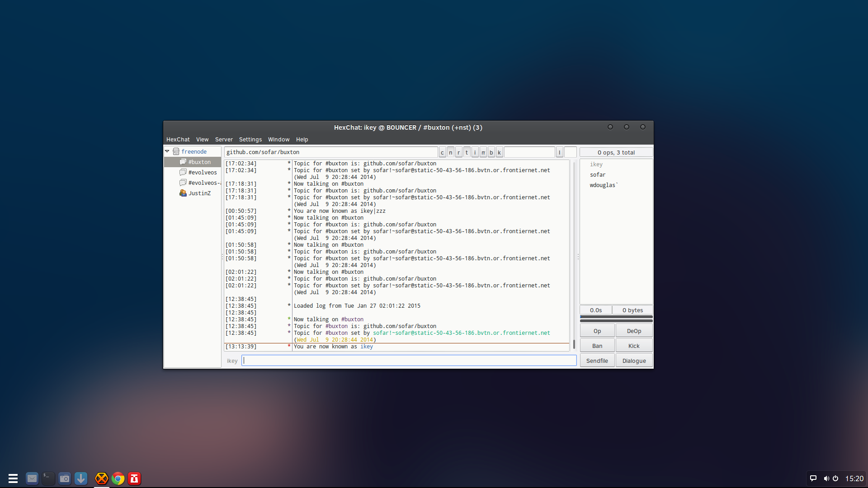Click the lag meter showing 0.0s

(x=596, y=310)
